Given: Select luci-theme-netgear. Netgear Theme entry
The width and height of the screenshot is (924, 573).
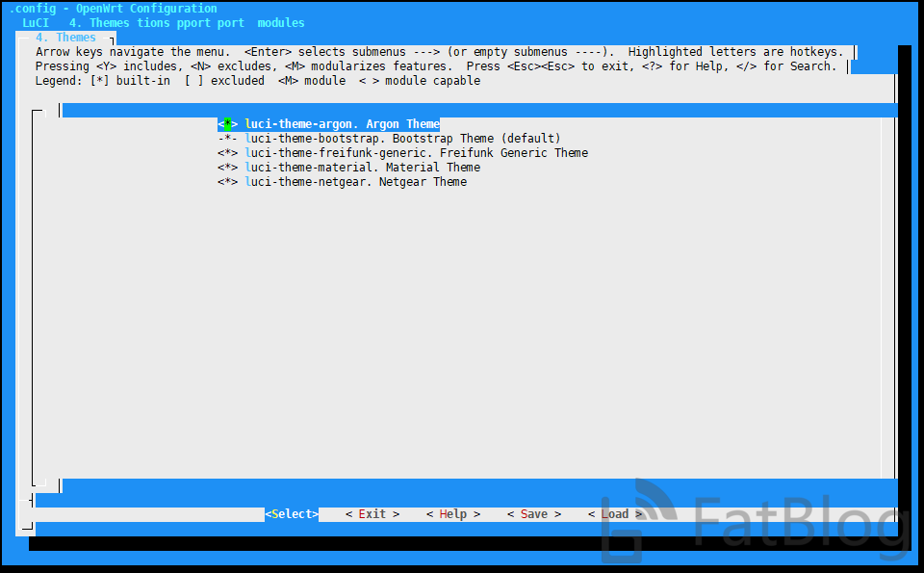Looking at the screenshot, I should coord(355,182).
